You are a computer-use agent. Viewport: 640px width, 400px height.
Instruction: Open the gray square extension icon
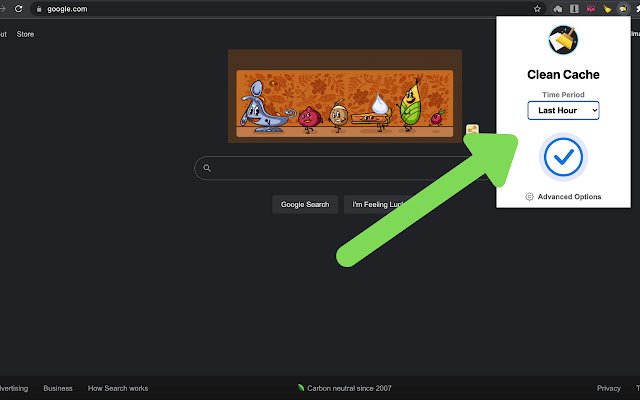(574, 9)
